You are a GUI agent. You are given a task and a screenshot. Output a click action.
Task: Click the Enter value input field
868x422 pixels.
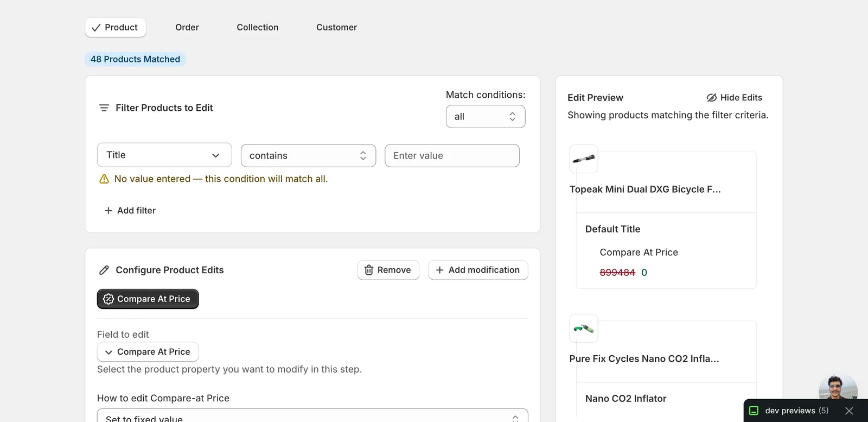click(x=452, y=156)
